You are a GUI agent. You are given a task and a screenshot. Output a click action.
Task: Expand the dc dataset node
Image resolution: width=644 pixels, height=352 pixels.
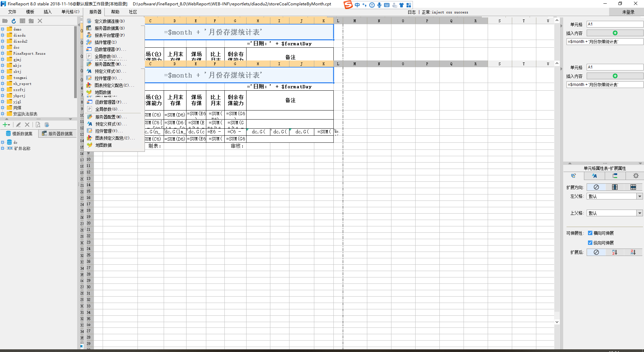(2, 142)
